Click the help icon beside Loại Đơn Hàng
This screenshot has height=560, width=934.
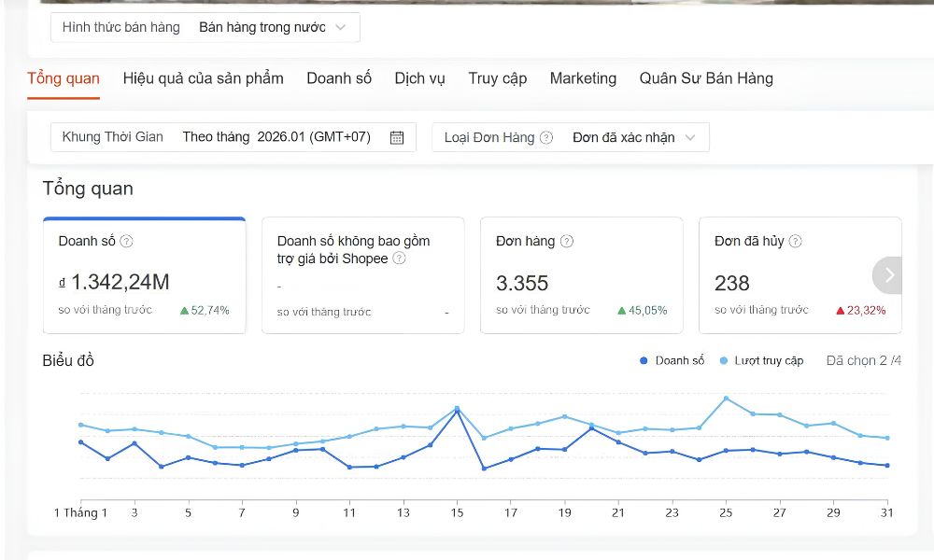pos(546,138)
